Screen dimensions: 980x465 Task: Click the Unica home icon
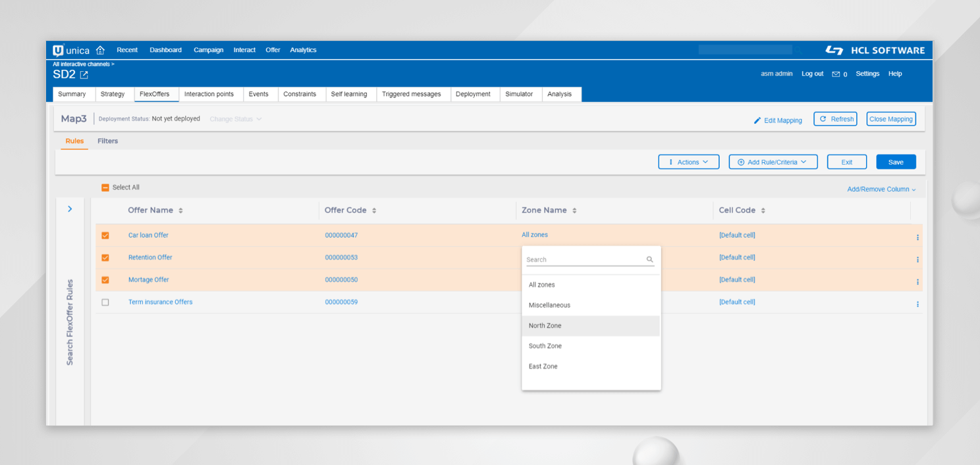pos(100,50)
